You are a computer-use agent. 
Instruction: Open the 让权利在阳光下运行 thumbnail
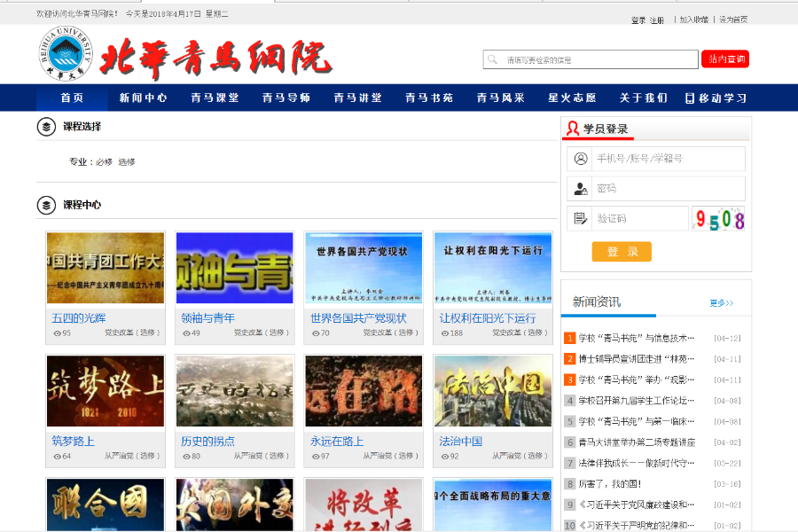click(x=493, y=268)
